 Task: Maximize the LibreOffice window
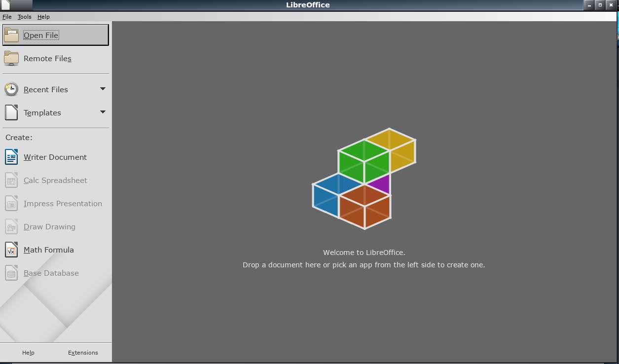pyautogui.click(x=600, y=5)
